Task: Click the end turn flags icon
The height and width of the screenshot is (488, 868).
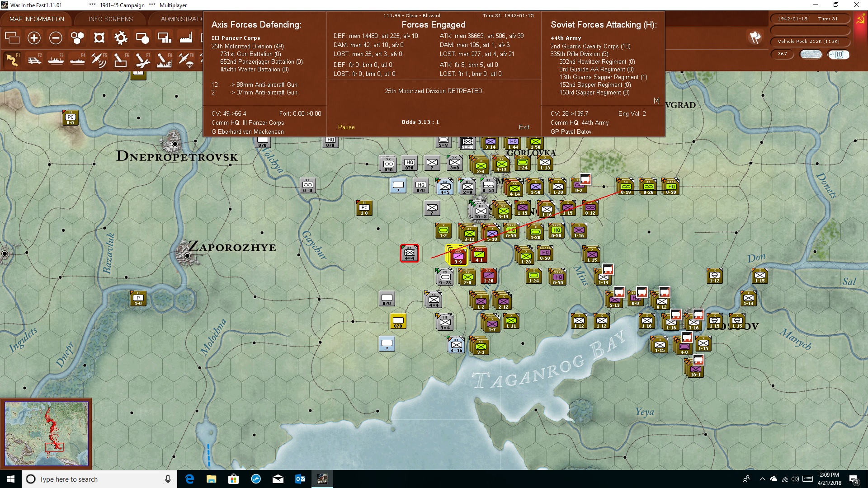Action: [x=755, y=38]
